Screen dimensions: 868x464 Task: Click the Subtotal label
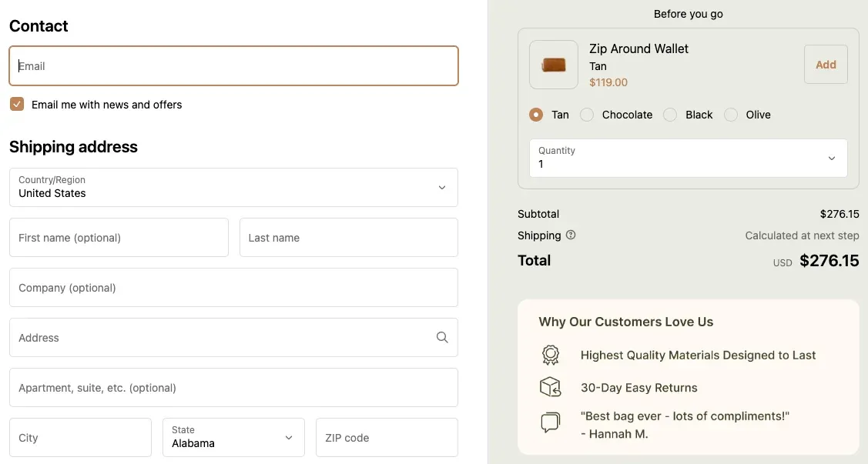point(538,214)
